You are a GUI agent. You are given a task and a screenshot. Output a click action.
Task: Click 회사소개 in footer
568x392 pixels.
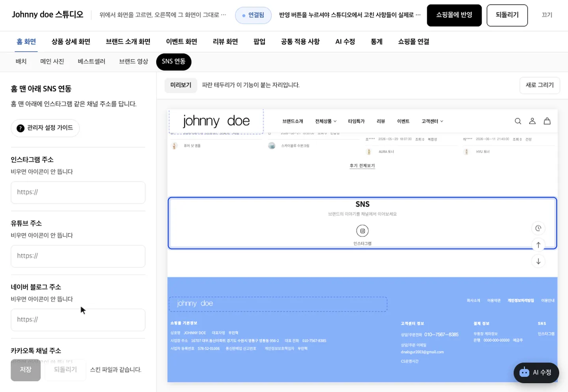pyautogui.click(x=473, y=301)
